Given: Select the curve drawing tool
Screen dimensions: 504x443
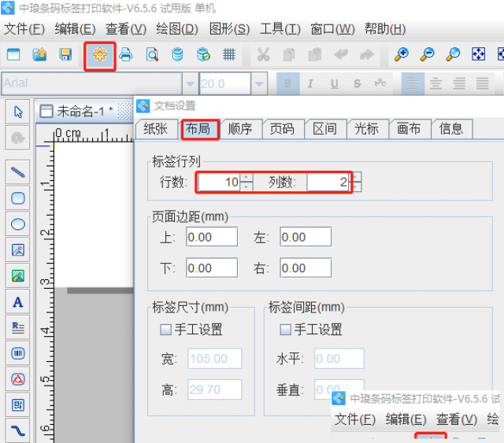Looking at the screenshot, I should (x=18, y=430).
